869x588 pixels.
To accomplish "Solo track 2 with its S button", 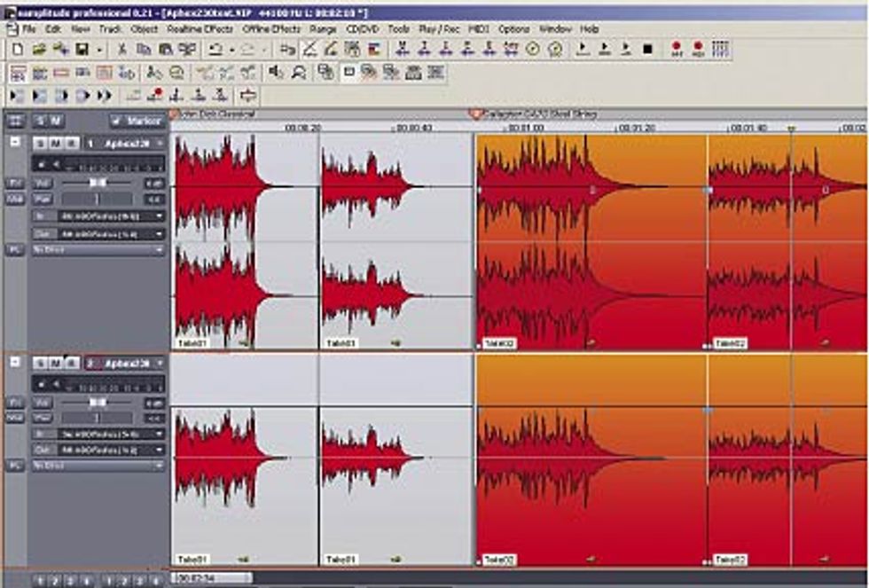I will (41, 362).
